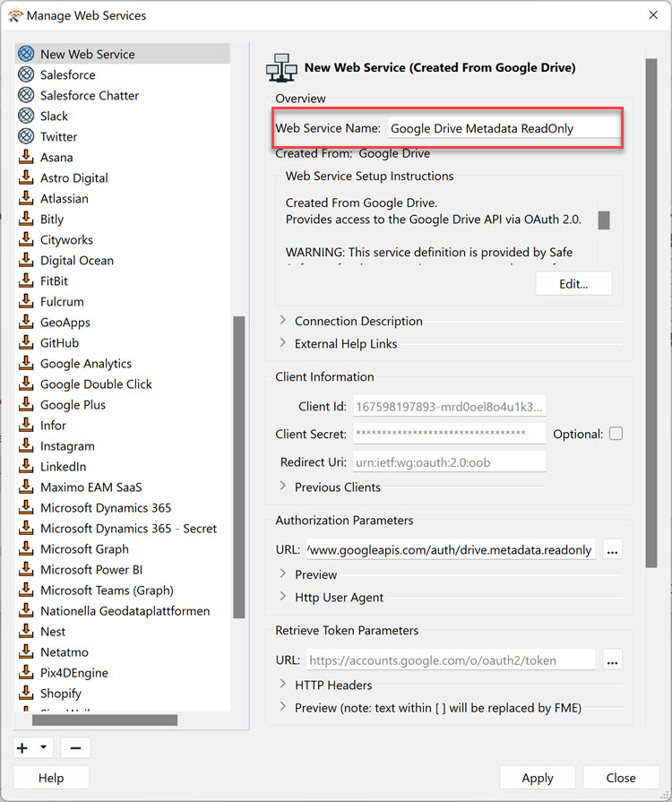Select the Microsoft Power BI service
This screenshot has height=802, width=672.
(x=91, y=569)
